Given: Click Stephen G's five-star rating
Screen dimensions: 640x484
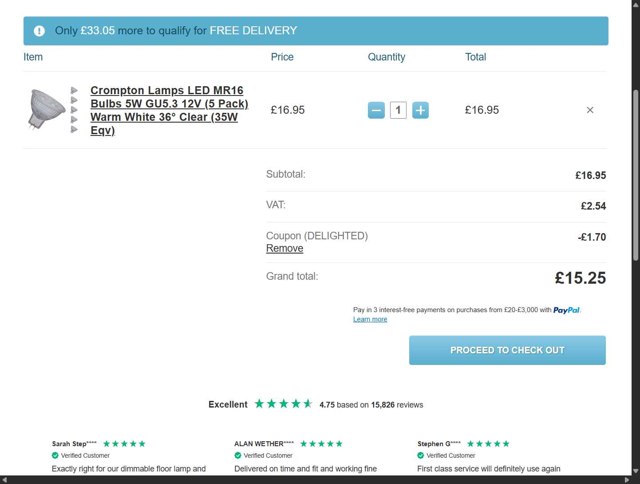Looking at the screenshot, I should click(x=488, y=444).
